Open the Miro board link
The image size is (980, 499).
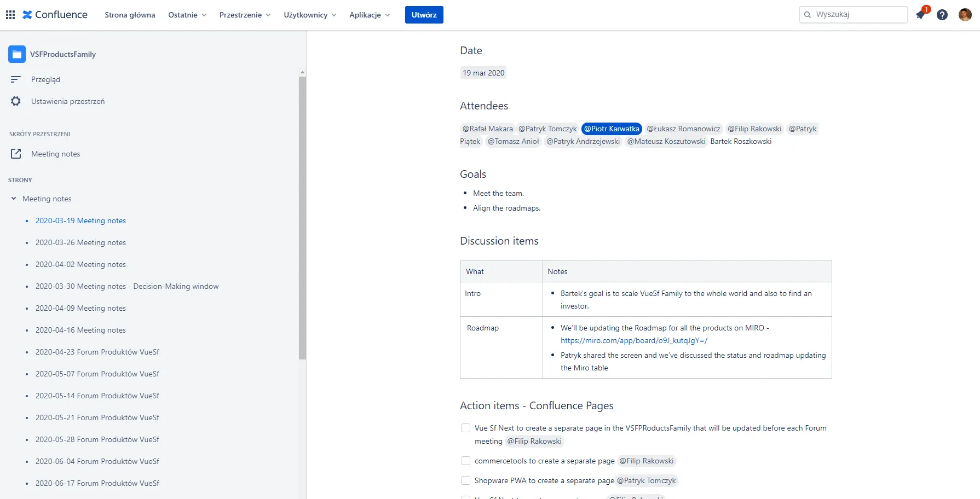coord(634,340)
